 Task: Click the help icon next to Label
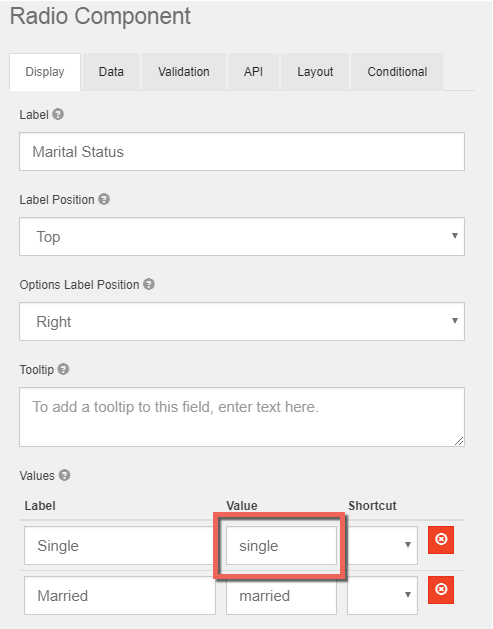[58, 114]
